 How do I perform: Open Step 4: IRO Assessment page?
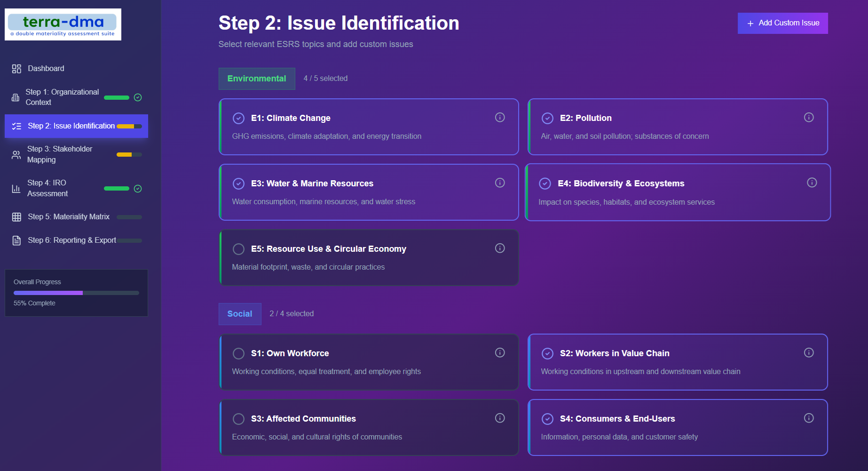point(47,188)
